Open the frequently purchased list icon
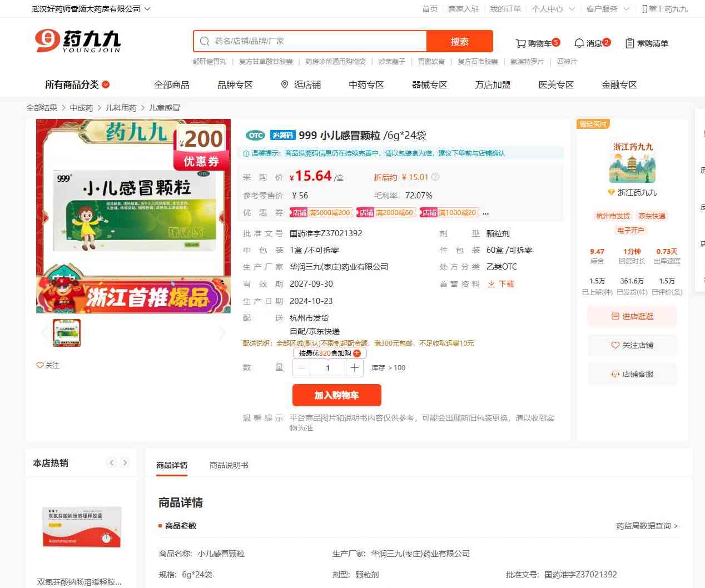 point(629,43)
